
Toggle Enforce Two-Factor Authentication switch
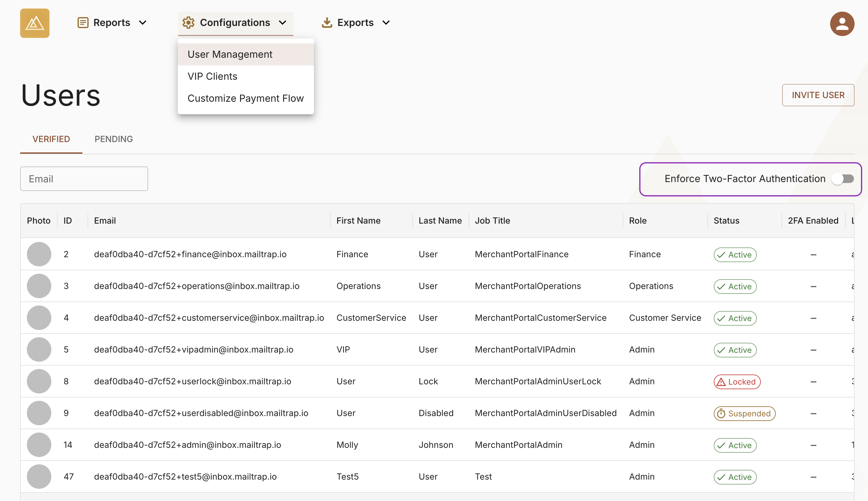pyautogui.click(x=842, y=179)
